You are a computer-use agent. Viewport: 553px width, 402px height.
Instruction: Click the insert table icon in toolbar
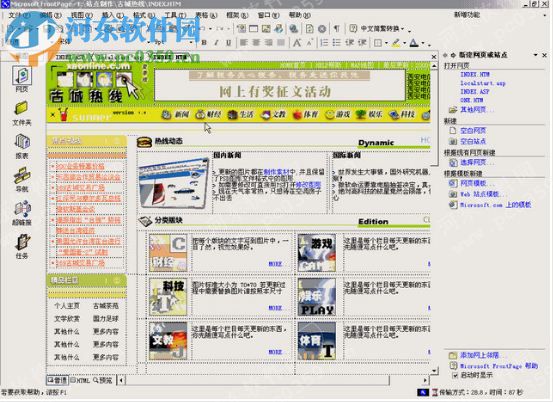point(253,28)
